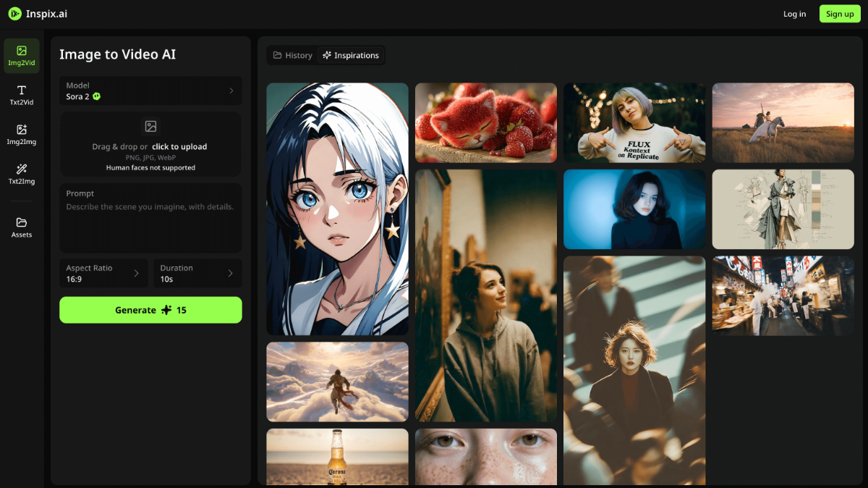Click the Log in link
Image resolution: width=868 pixels, height=488 pixels.
coord(794,14)
